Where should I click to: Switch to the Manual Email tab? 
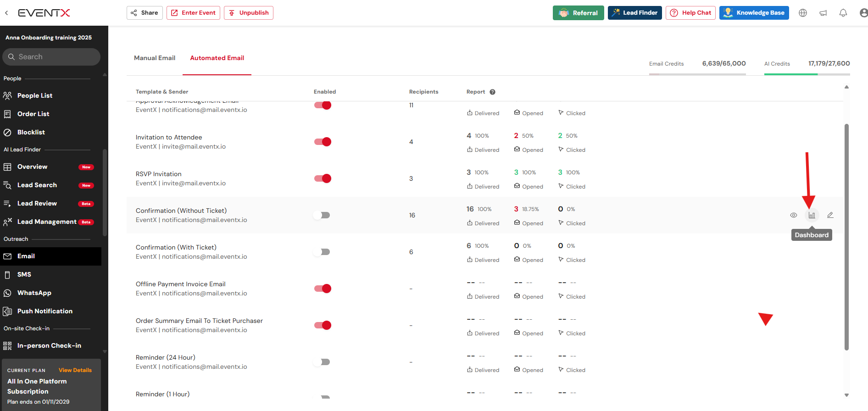coord(155,58)
